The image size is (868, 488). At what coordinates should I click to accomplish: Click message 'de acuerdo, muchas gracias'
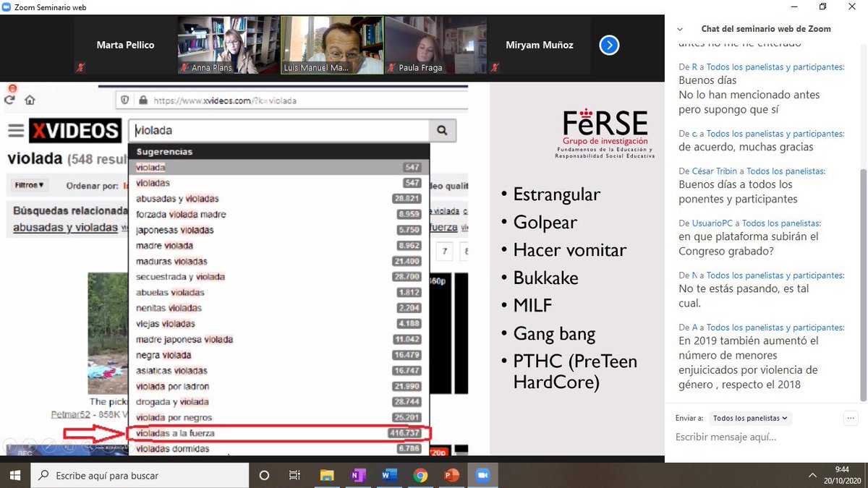(x=746, y=147)
